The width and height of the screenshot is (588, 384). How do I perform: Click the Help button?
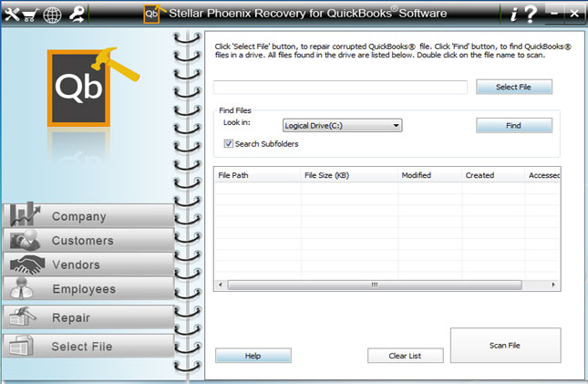pos(253,356)
